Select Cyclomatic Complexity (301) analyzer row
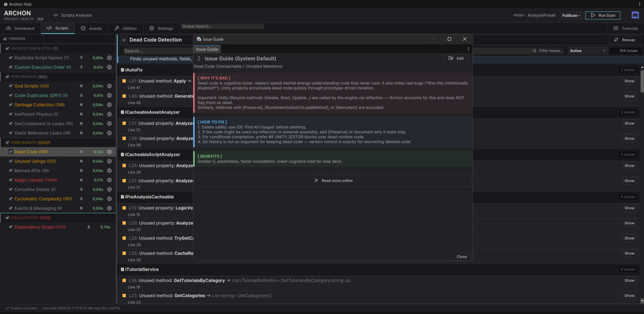The width and height of the screenshot is (644, 314). pos(58,199)
